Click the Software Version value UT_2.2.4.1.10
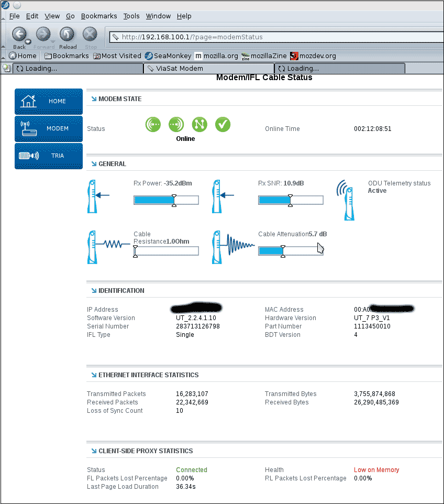Viewport: 444px width, 504px height. click(x=196, y=318)
